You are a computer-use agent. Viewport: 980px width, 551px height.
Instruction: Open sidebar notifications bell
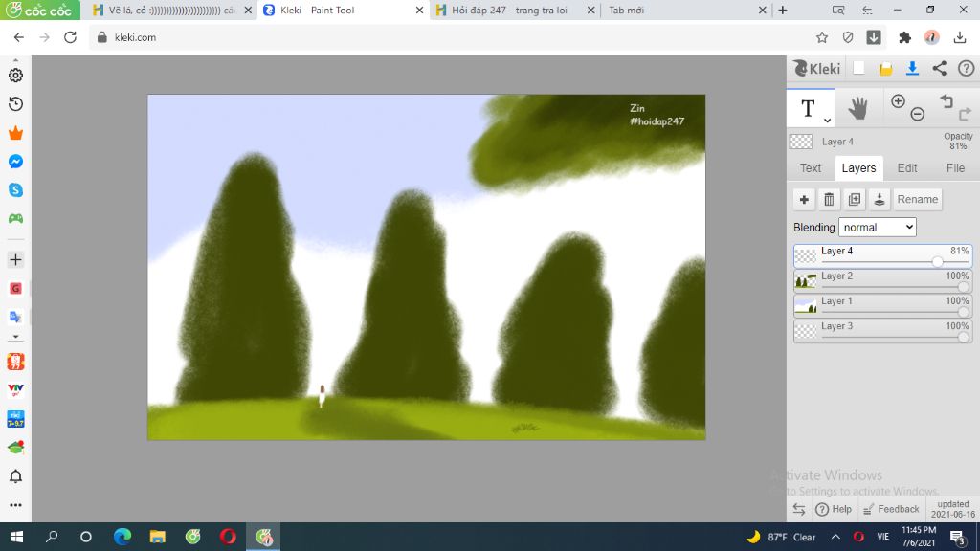click(x=15, y=476)
